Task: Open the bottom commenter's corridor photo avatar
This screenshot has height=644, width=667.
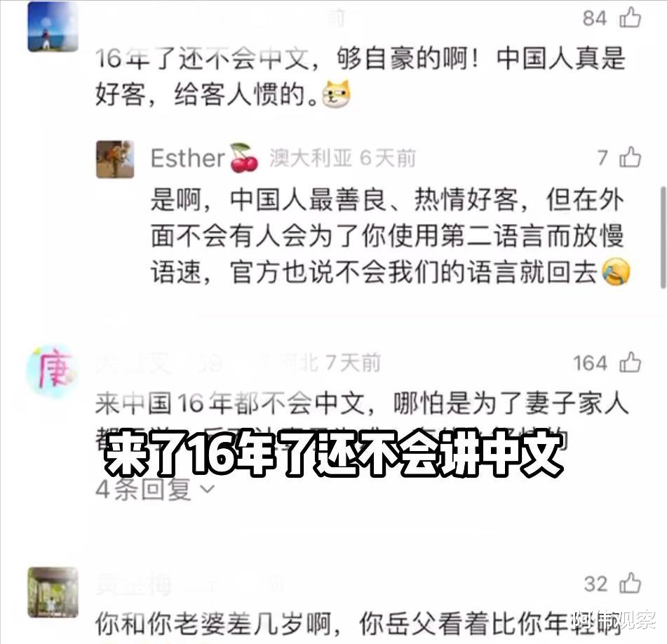Action: (53, 592)
